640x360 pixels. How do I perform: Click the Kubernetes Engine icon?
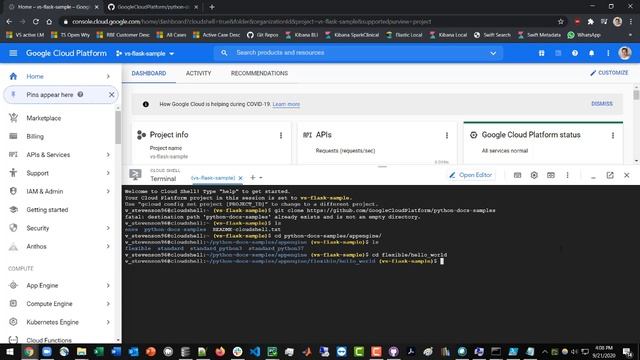[x=13, y=322]
